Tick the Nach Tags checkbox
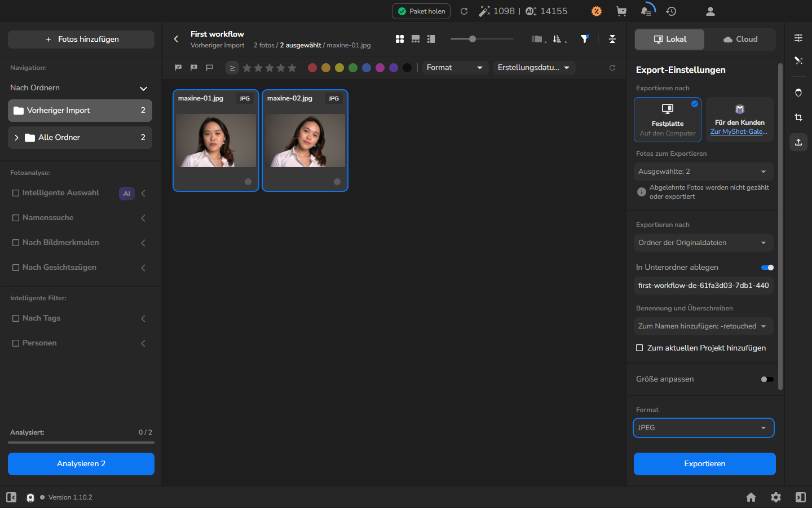812x508 pixels. [16, 318]
